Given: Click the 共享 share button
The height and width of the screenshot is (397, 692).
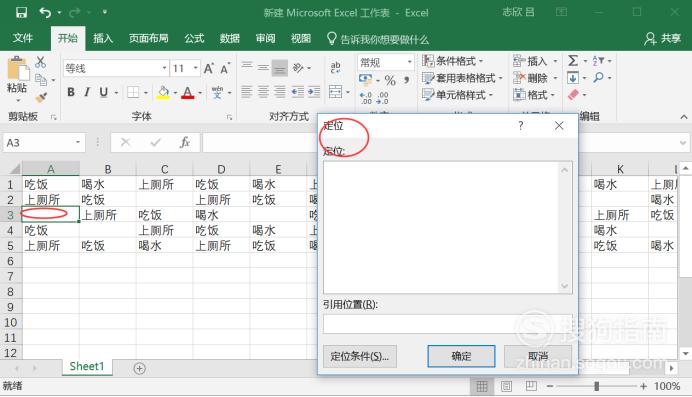Looking at the screenshot, I should click(663, 39).
